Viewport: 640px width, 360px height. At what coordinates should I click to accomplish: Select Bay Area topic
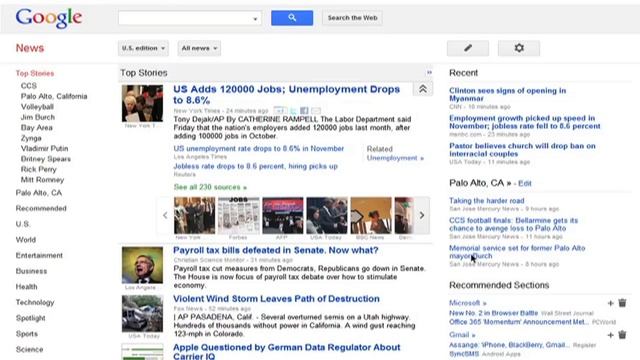[x=36, y=128]
